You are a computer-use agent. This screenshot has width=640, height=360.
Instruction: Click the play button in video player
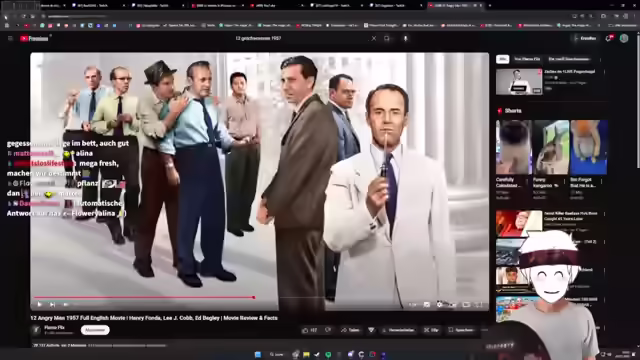click(40, 304)
